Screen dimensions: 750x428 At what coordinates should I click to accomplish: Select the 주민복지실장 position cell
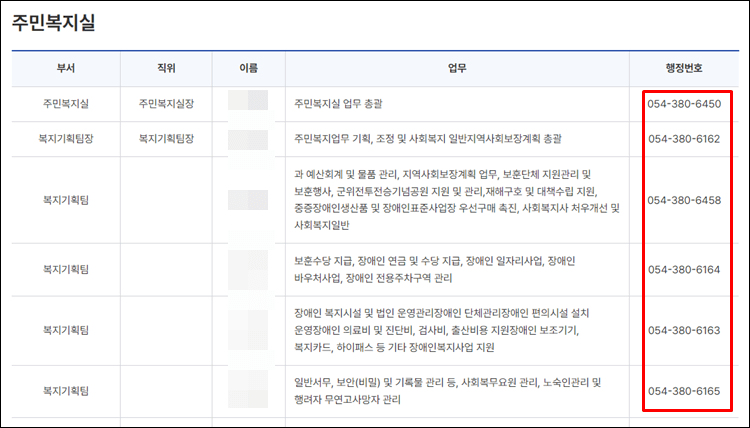point(166,104)
